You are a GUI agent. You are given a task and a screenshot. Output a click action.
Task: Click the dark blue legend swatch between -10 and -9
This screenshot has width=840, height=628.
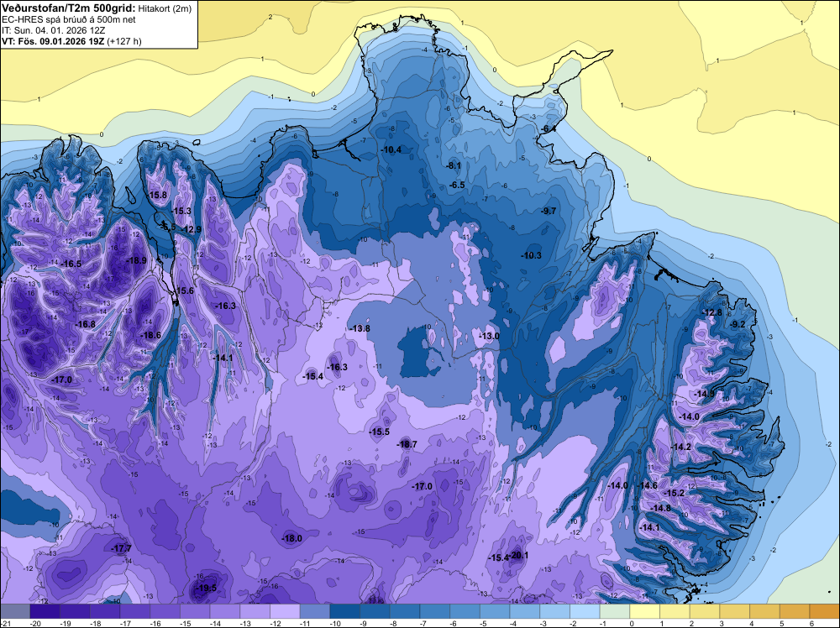coord(345,611)
